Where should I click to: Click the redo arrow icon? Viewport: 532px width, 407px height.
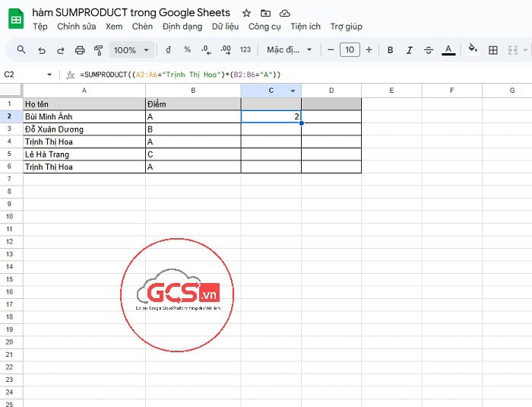(x=60, y=50)
